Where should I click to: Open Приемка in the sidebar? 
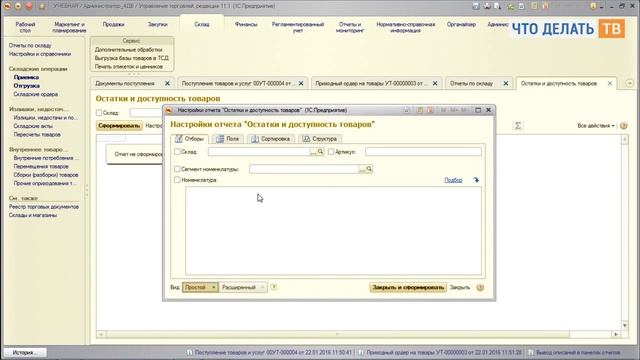(x=26, y=77)
